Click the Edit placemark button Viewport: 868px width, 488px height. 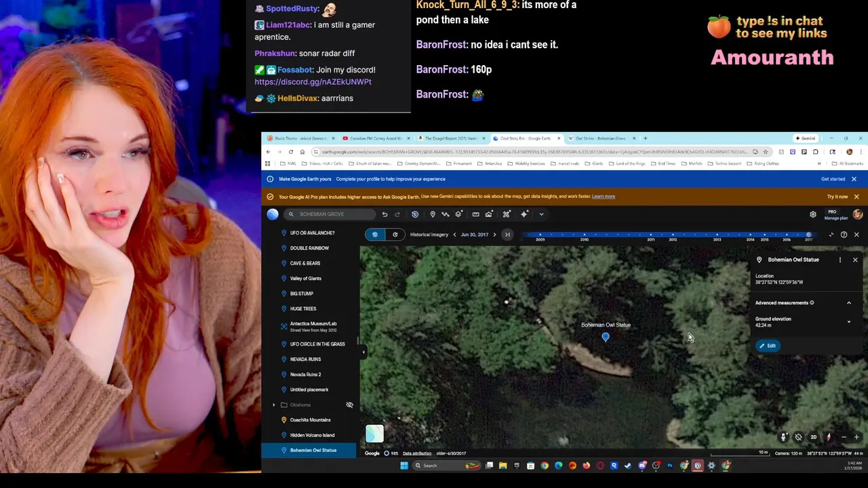(768, 346)
